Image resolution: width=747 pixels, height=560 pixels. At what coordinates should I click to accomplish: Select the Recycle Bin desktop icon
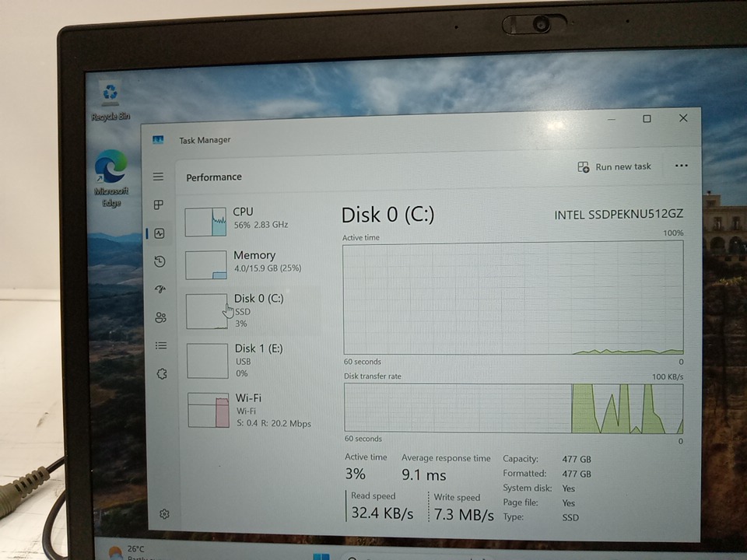click(x=110, y=101)
